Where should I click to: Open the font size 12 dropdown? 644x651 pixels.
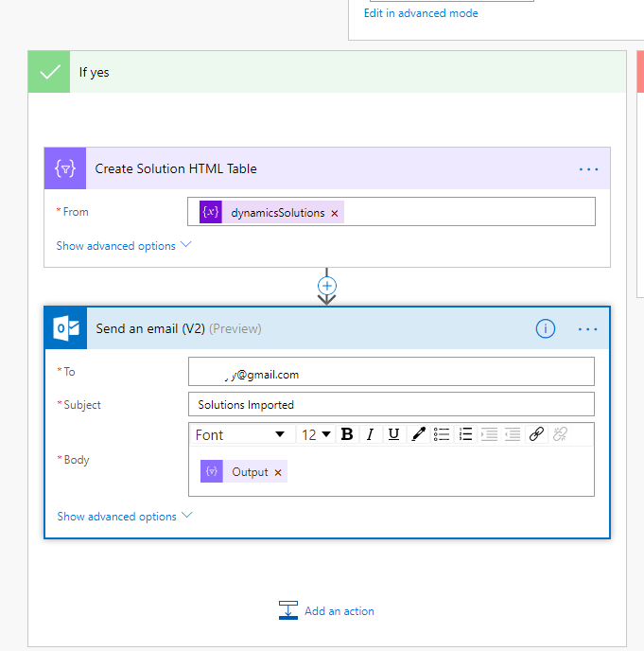316,434
